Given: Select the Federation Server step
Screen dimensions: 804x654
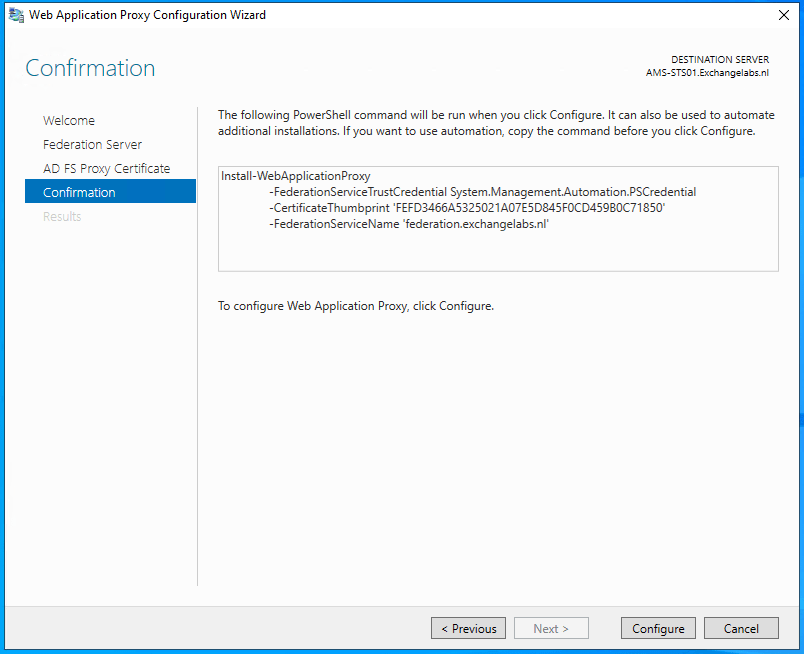Looking at the screenshot, I should 92,144.
